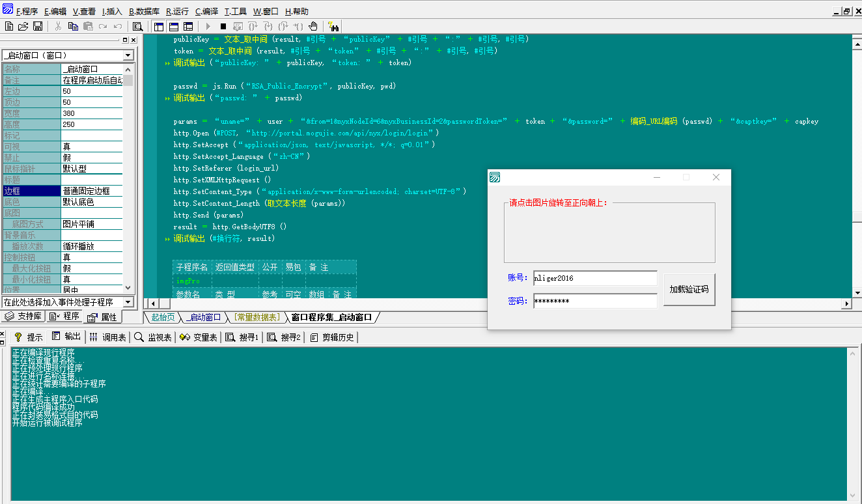Click the Copy icon in the toolbar
Viewport: 862px width, 504px height.
tap(73, 27)
